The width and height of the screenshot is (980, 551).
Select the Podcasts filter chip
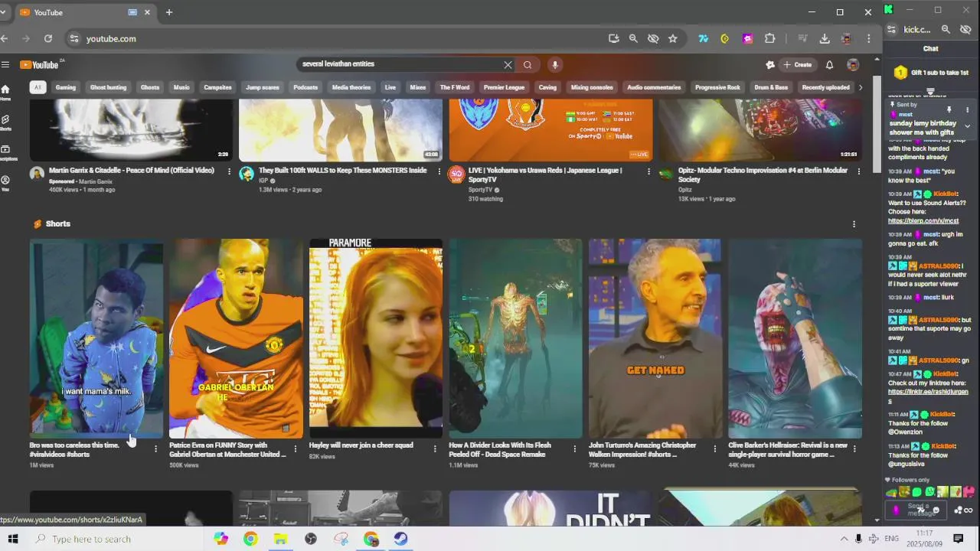click(305, 87)
